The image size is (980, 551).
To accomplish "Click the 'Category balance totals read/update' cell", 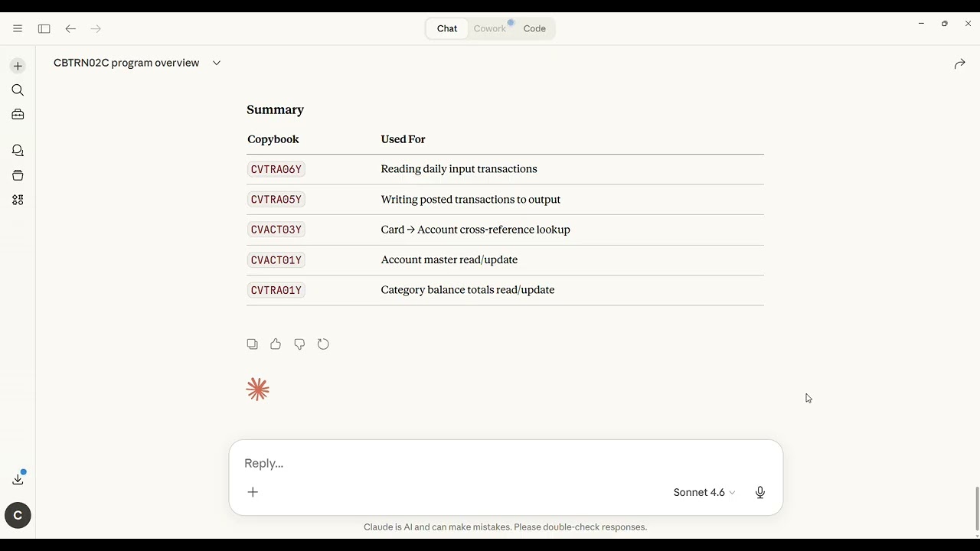I will pyautogui.click(x=468, y=290).
